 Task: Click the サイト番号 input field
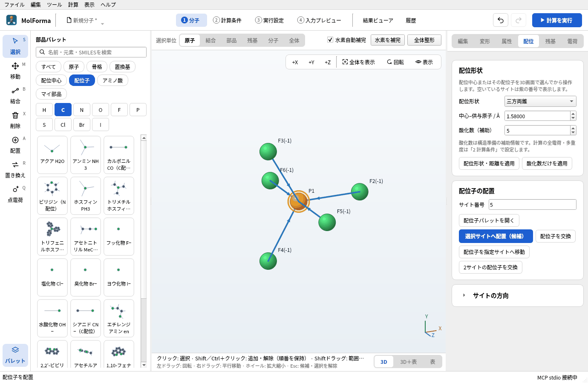click(533, 205)
